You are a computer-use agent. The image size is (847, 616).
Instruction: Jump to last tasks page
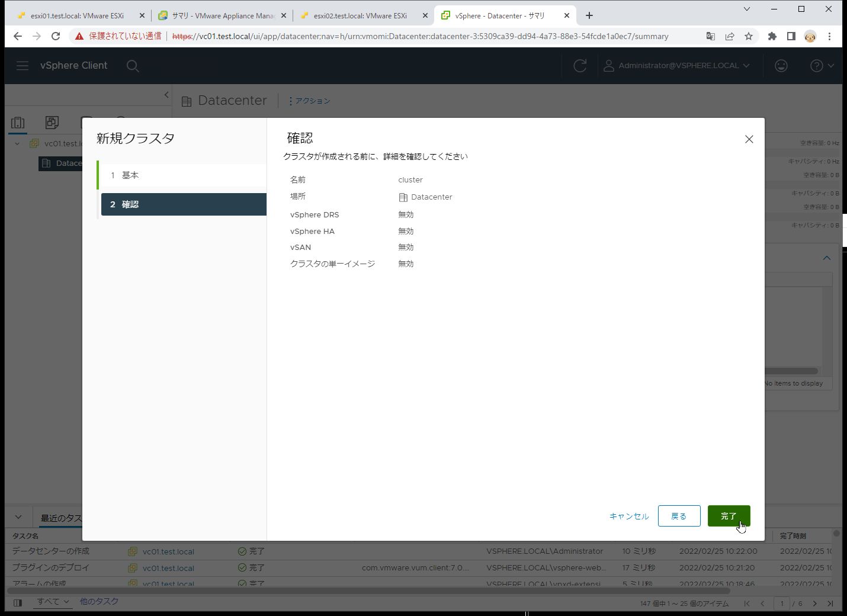(x=830, y=604)
